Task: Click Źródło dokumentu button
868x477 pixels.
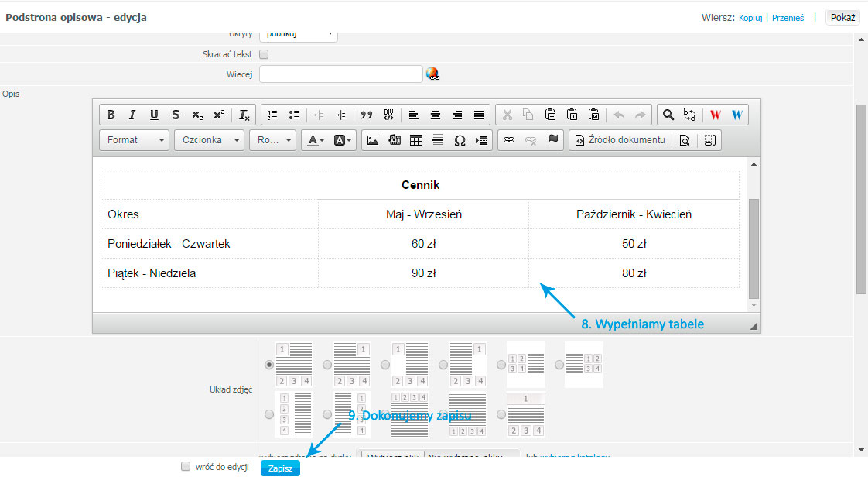Action: click(620, 140)
